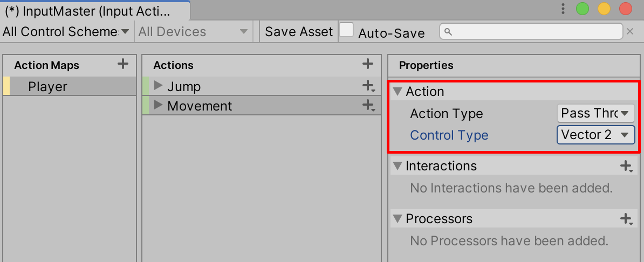644x262 pixels.
Task: Expand the Movement action bindings
Action: (x=158, y=106)
